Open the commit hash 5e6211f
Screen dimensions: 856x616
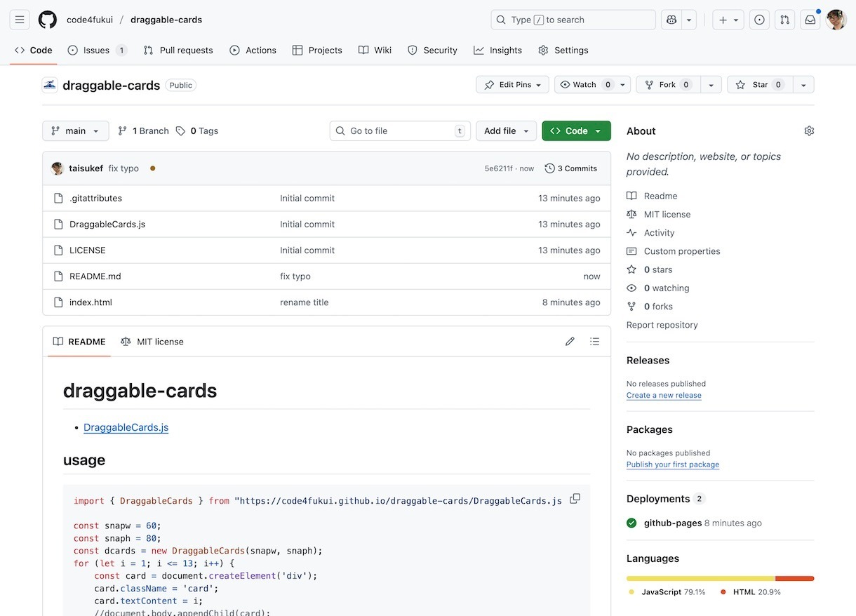pos(499,168)
